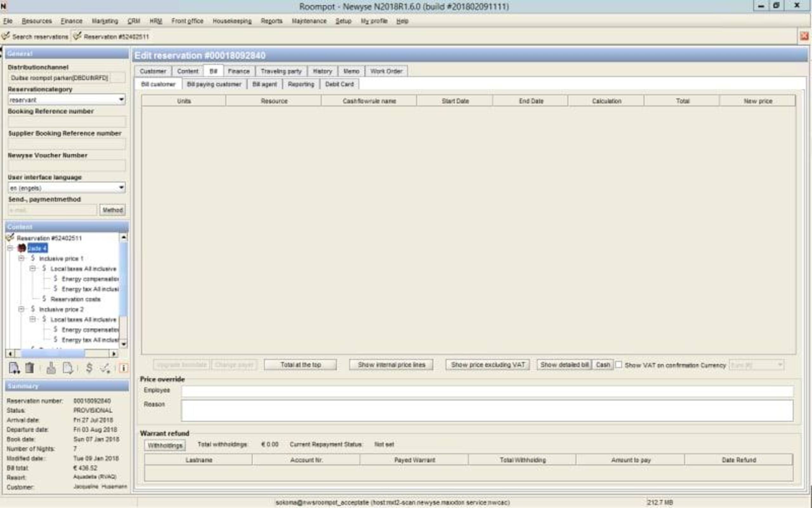Open the User interface language dropdown

[121, 188]
